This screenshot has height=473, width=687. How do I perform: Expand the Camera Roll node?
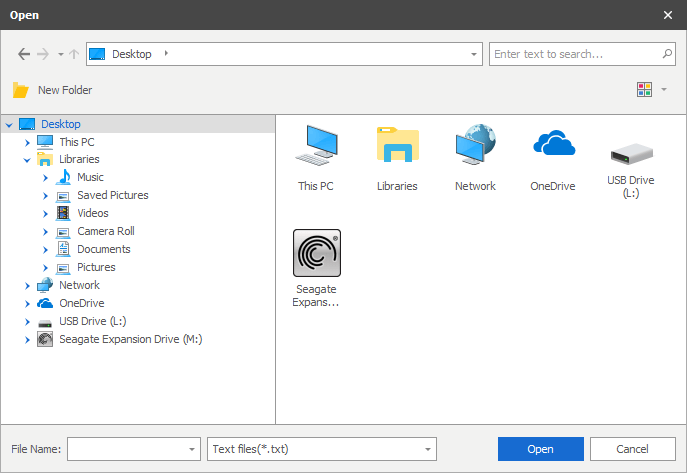coord(45,232)
